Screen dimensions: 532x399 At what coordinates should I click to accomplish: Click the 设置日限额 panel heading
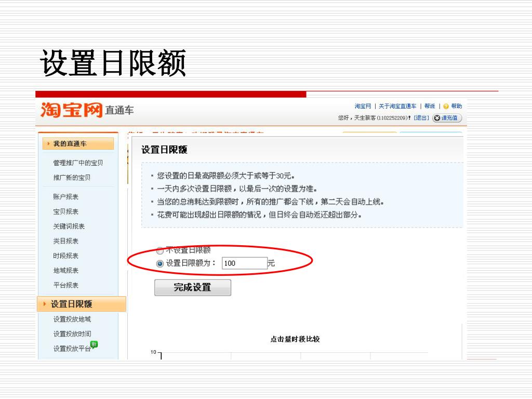pos(164,150)
